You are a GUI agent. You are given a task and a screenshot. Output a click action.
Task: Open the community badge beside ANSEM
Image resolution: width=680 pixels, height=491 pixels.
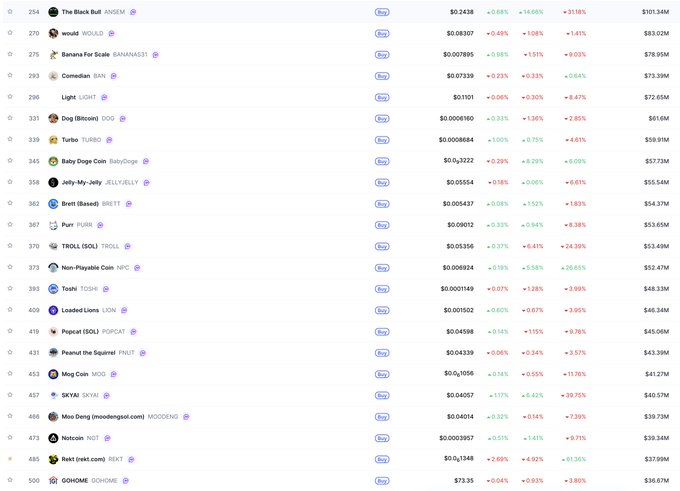pyautogui.click(x=133, y=12)
